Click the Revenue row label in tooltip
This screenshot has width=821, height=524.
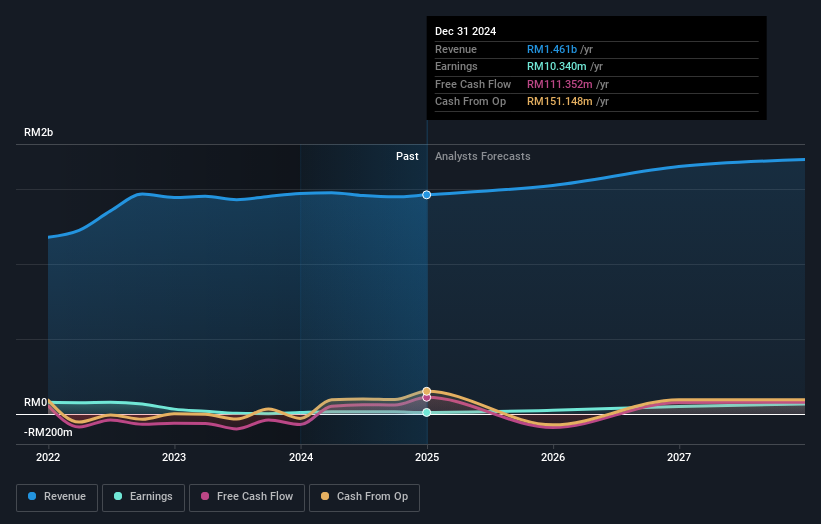(x=456, y=49)
